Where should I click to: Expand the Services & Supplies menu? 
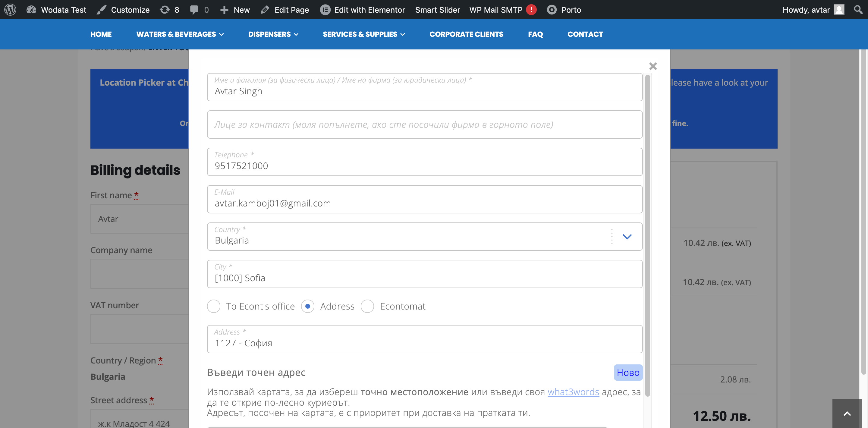(364, 34)
